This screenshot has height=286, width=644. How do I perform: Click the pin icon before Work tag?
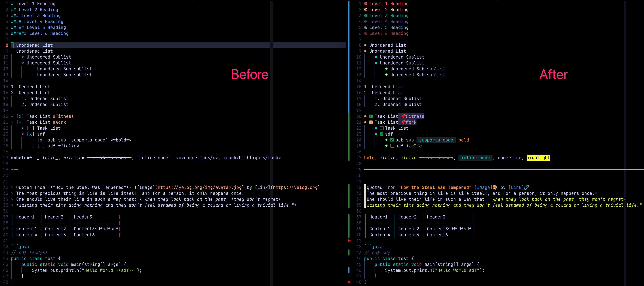pos(403,122)
